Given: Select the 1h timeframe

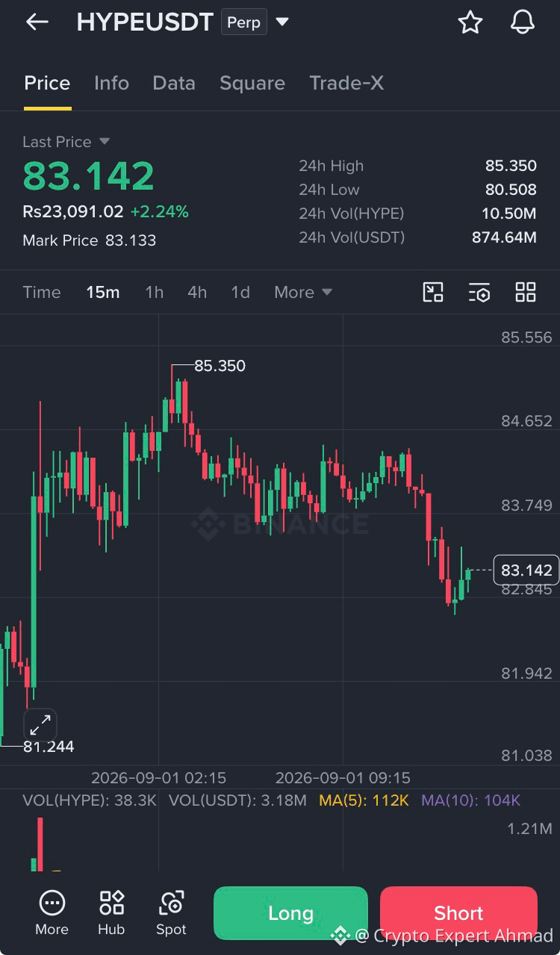Looking at the screenshot, I should pos(154,292).
